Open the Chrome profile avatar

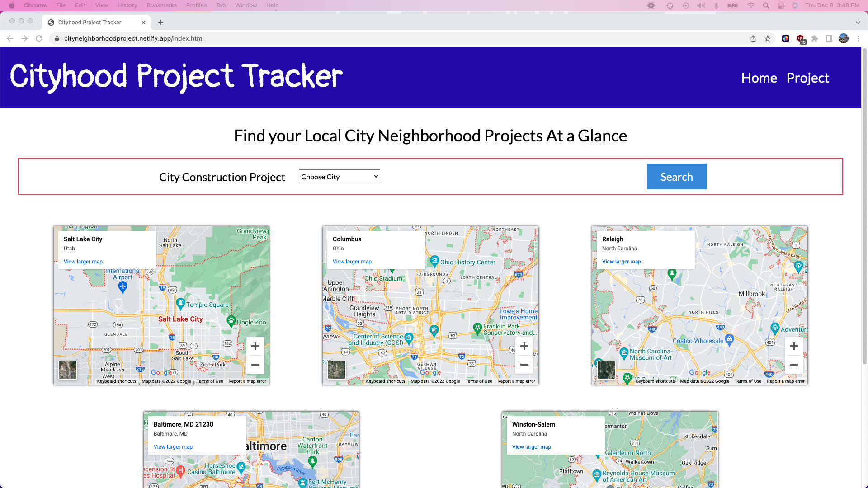[844, 38]
